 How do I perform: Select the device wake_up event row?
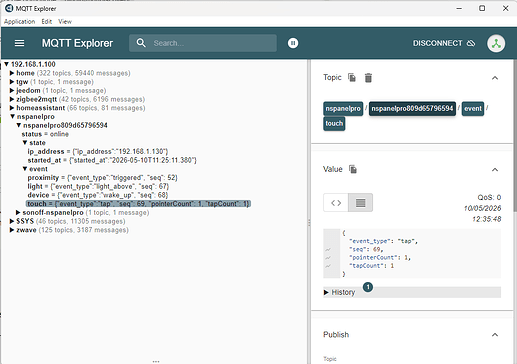click(98, 195)
